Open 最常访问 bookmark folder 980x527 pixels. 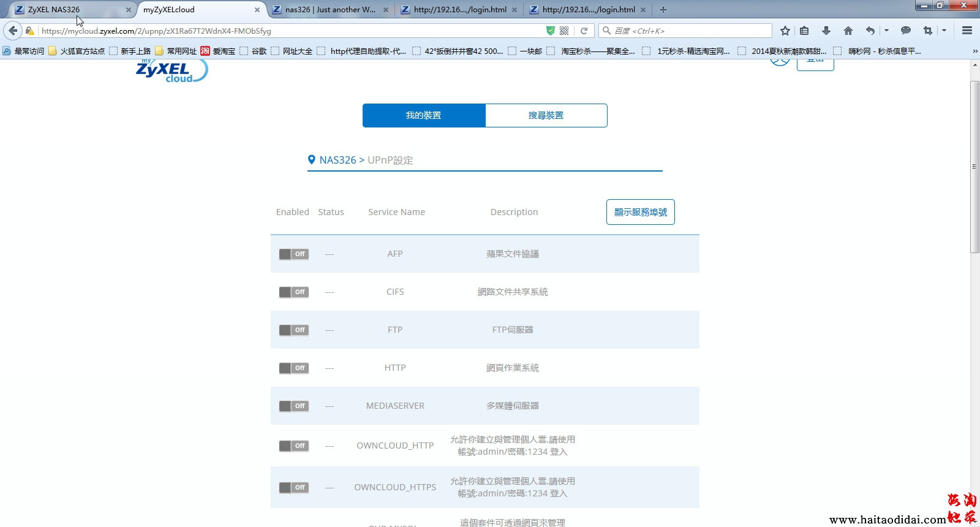(24, 51)
